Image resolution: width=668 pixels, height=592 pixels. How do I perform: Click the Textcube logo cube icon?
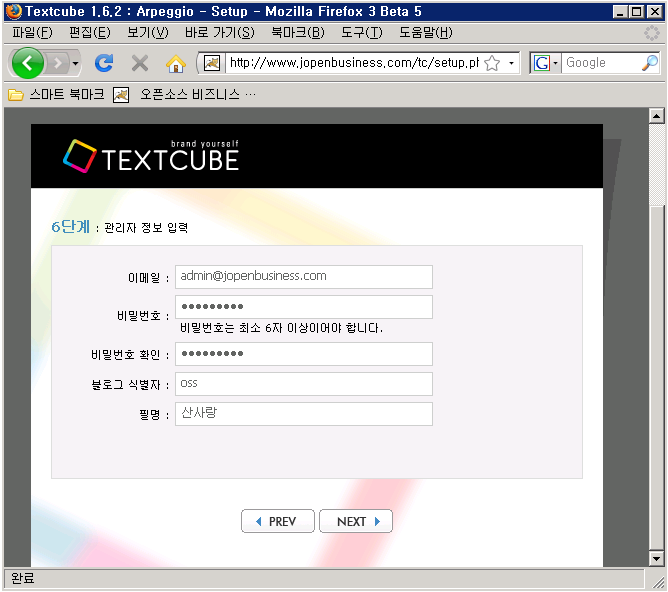(x=80, y=156)
